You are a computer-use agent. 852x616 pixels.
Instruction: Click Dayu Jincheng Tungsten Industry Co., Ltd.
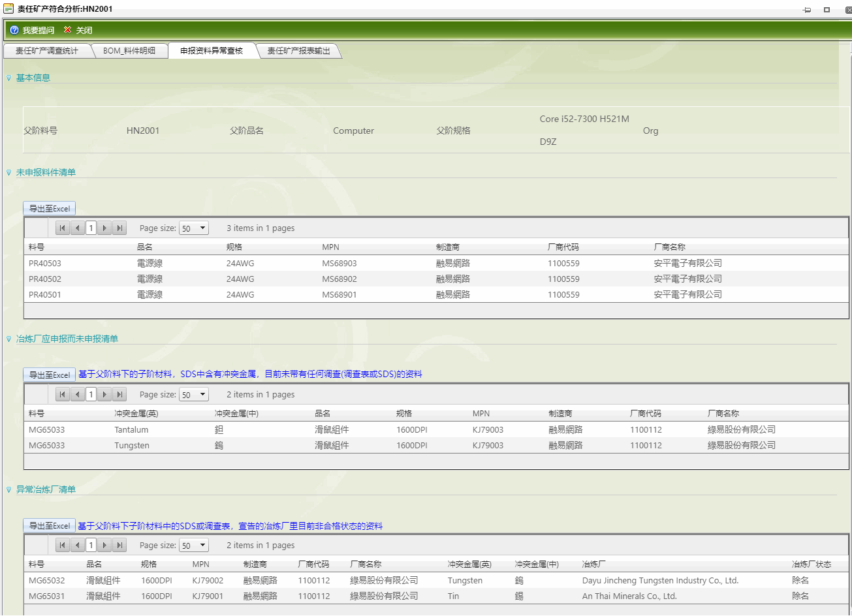click(660, 581)
